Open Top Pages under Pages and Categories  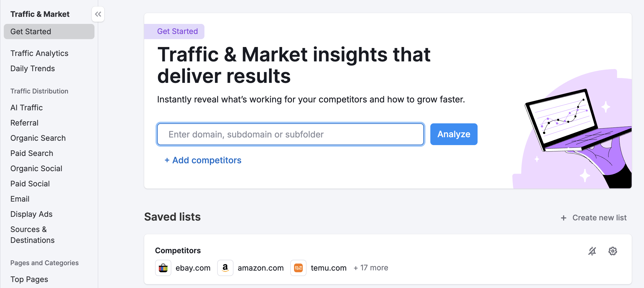29,279
